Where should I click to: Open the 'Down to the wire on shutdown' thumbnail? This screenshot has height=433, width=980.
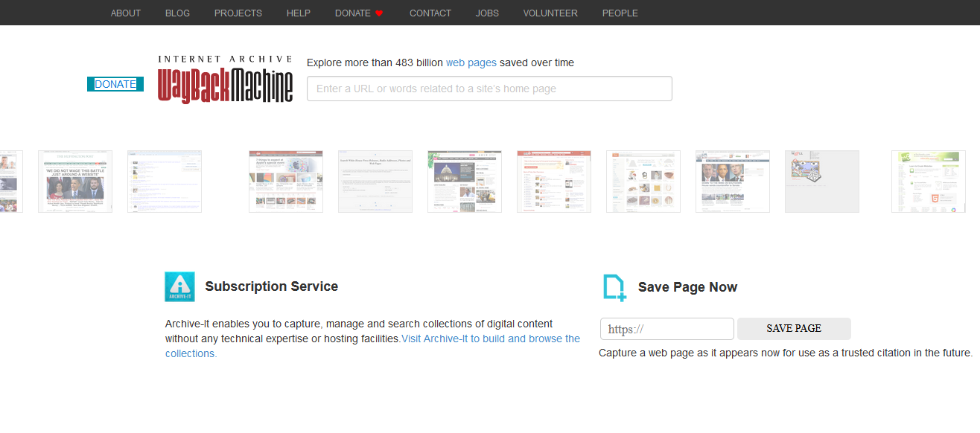(x=733, y=182)
